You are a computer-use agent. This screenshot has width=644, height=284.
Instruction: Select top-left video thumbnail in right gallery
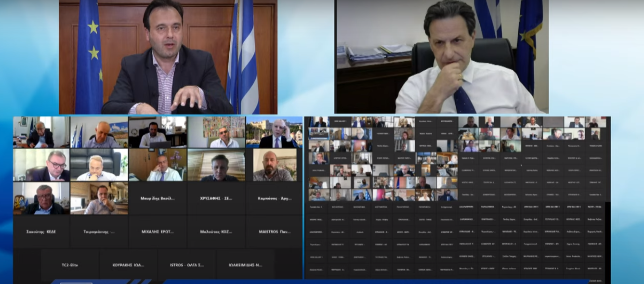pos(319,122)
